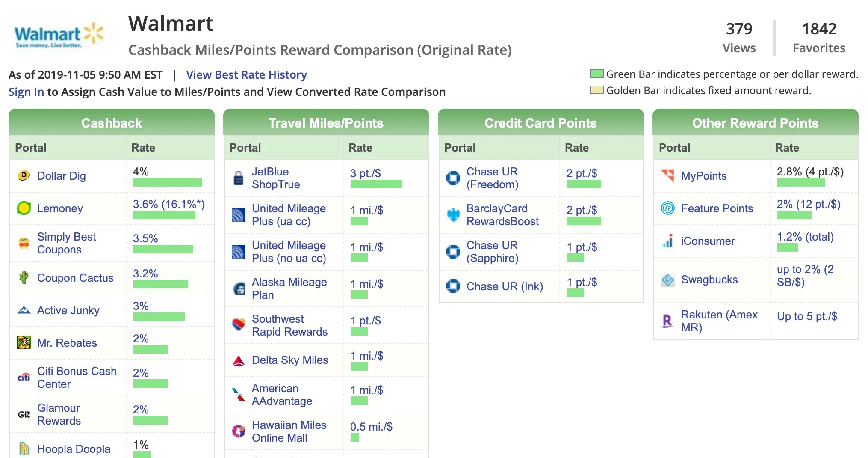The height and width of the screenshot is (458, 868).
Task: Click the Coupon Cactus cactus icon
Action: point(24,278)
